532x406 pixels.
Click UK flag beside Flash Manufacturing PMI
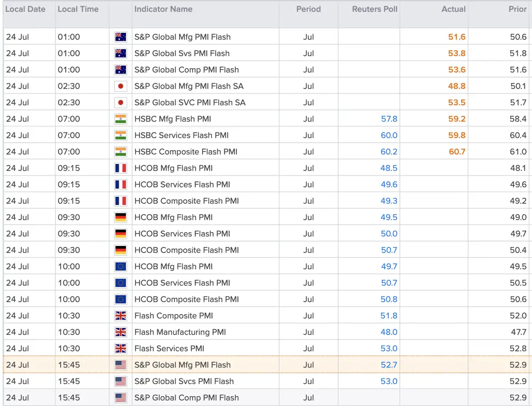[120, 332]
